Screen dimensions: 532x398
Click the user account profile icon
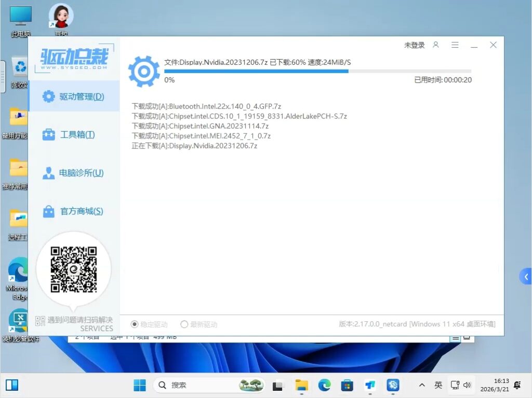436,45
